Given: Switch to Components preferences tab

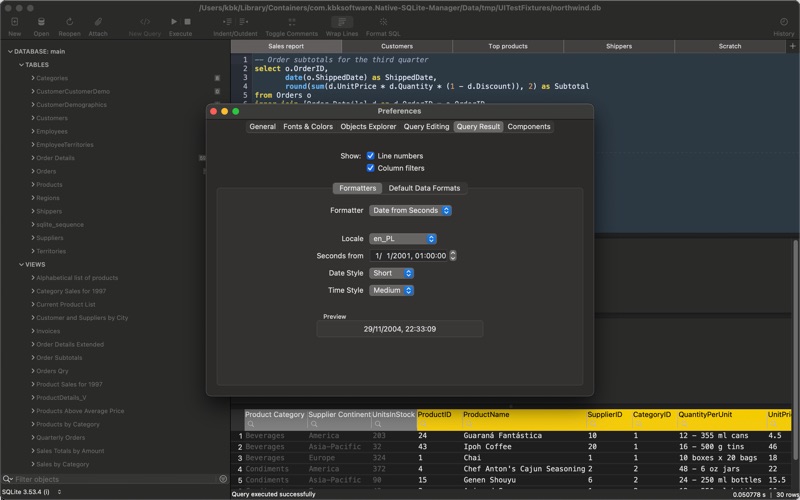Looking at the screenshot, I should point(529,127).
